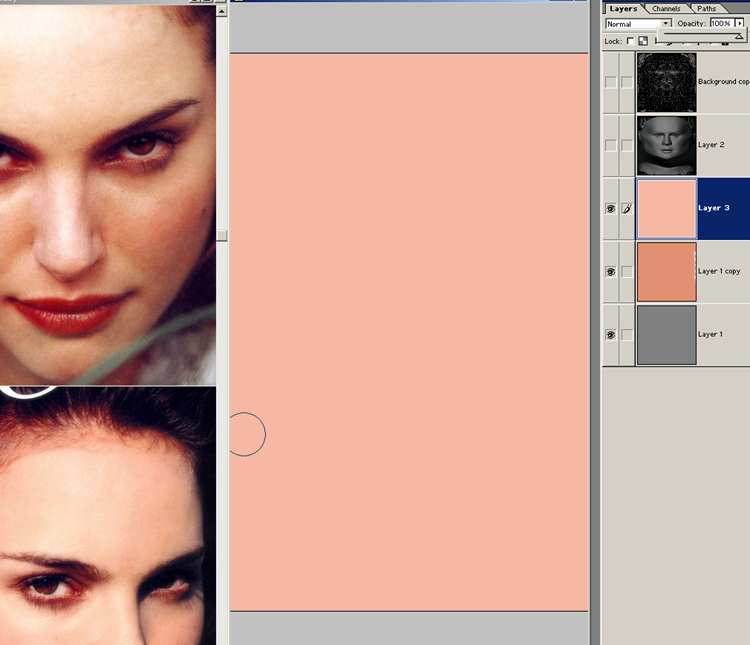Click the gray Layer 1 thumbnail

click(x=666, y=335)
